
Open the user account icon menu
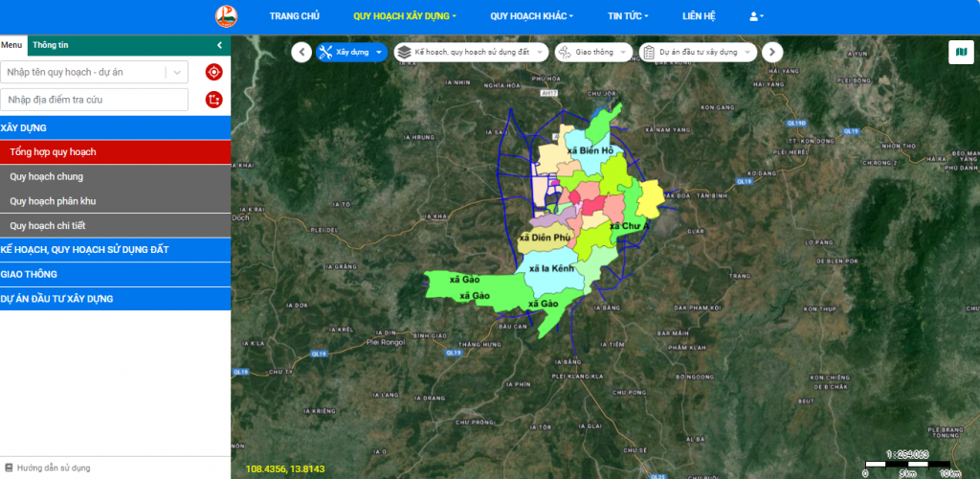click(x=756, y=16)
